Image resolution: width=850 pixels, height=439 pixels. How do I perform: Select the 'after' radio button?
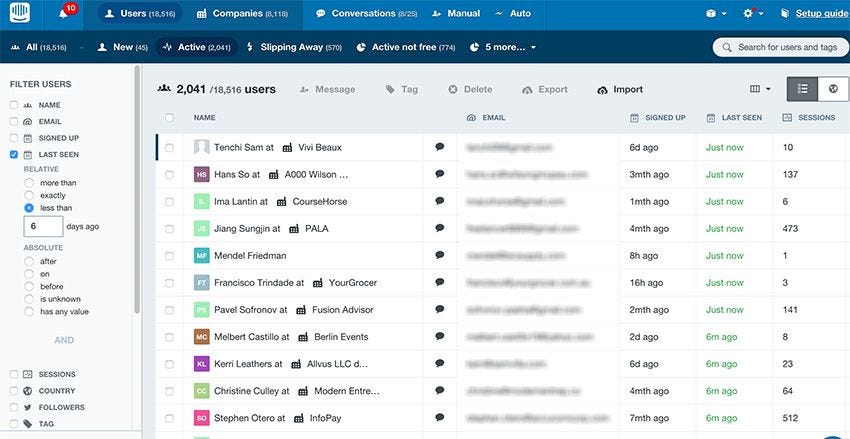point(29,261)
